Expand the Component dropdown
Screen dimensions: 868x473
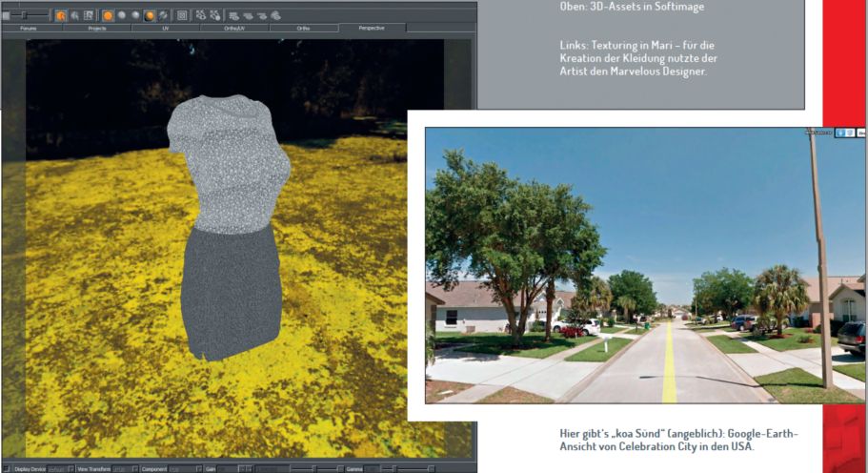pyautogui.click(x=185, y=469)
